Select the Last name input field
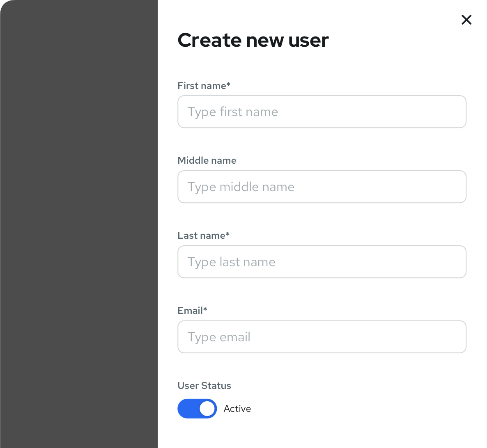 (x=322, y=262)
